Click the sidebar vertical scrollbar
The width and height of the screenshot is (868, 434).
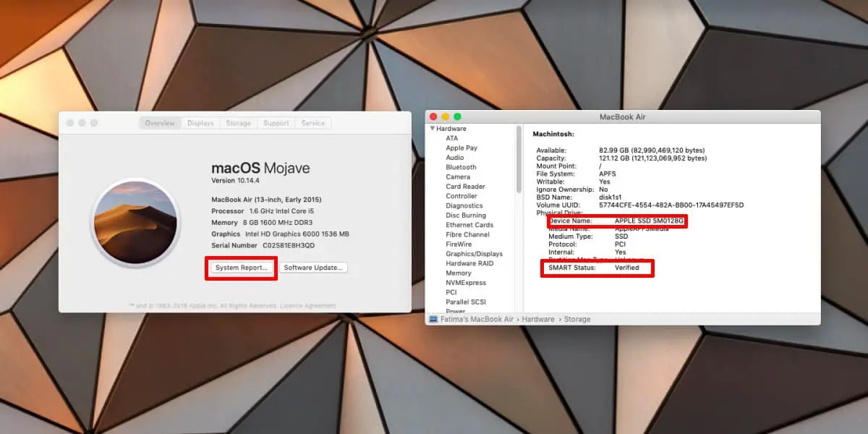[x=519, y=158]
